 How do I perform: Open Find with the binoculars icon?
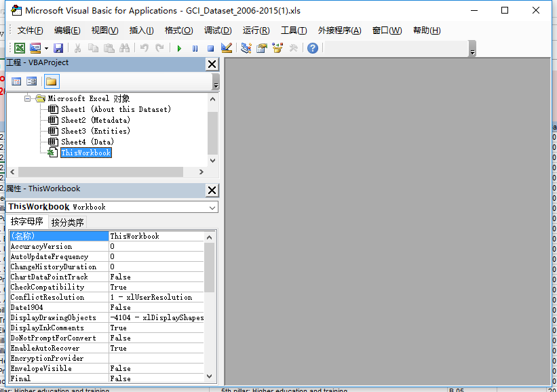point(124,48)
